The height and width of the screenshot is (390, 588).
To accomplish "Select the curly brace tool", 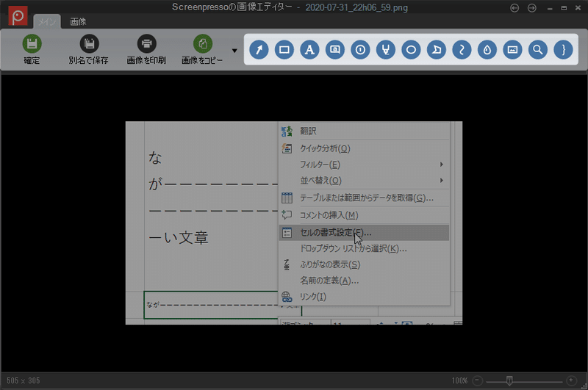I will pyautogui.click(x=563, y=49).
